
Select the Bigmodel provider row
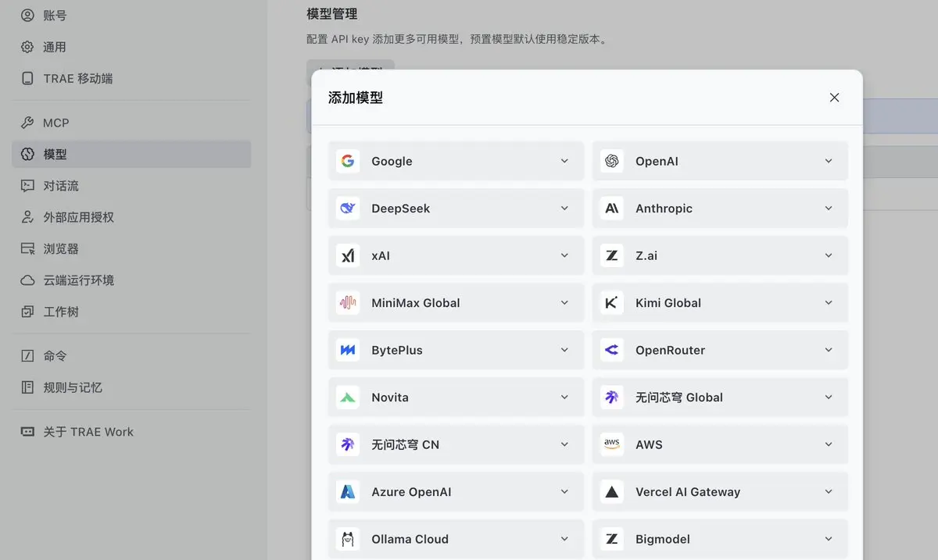click(x=720, y=539)
